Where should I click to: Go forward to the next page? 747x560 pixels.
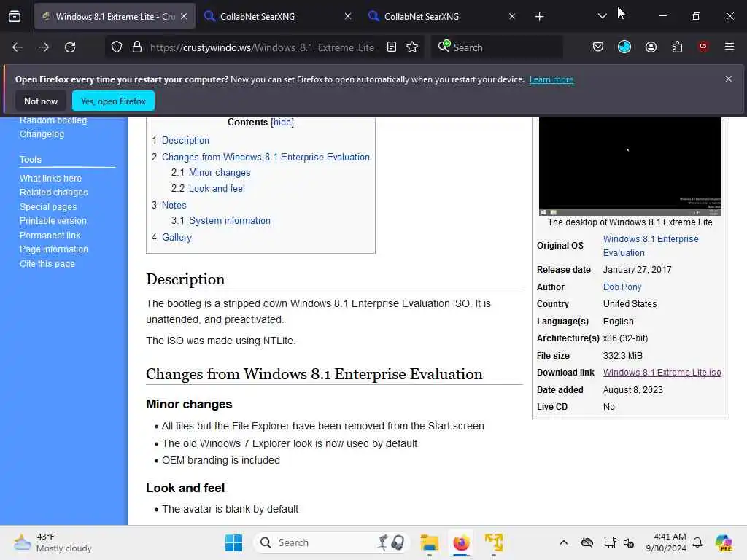[x=44, y=47]
